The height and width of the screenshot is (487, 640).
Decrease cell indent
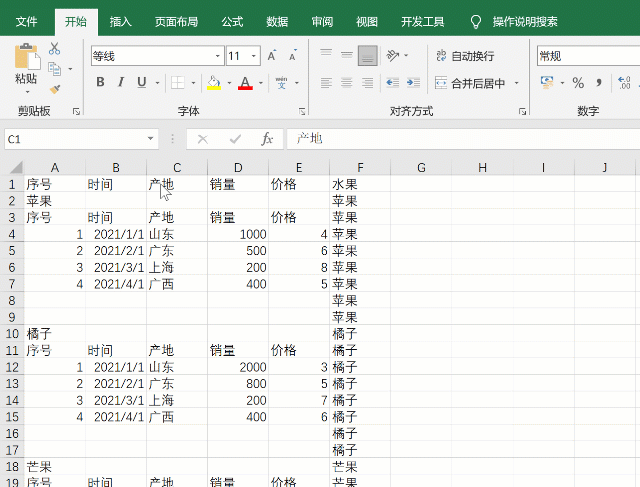[392, 83]
